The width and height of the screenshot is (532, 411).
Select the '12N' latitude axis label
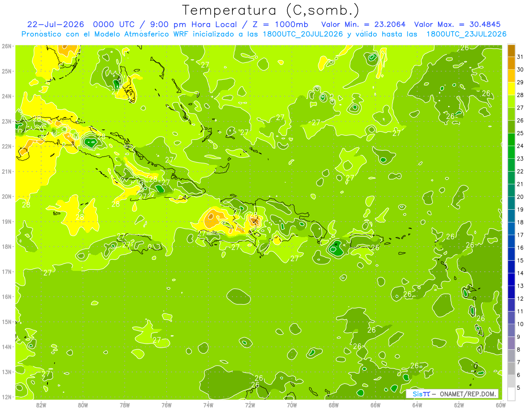(x=7, y=397)
